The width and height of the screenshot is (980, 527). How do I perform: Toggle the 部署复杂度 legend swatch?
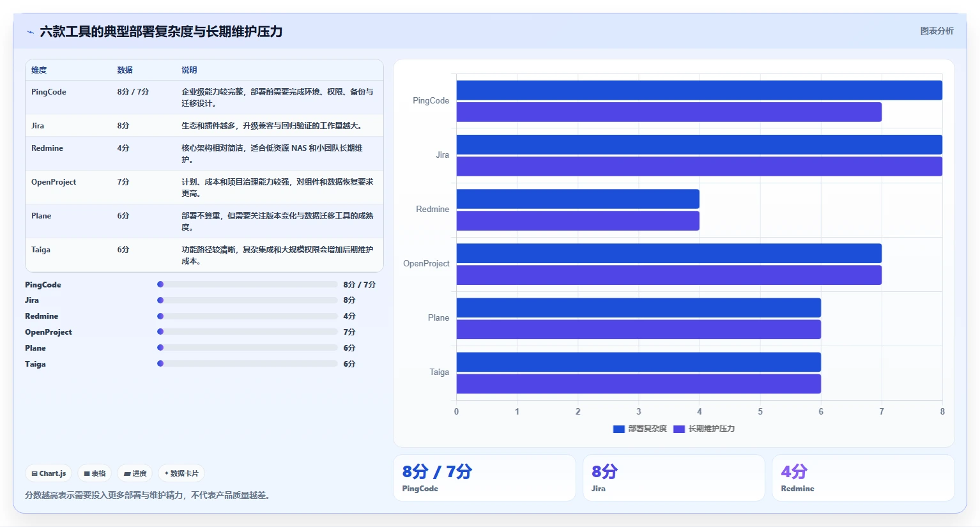click(x=618, y=429)
